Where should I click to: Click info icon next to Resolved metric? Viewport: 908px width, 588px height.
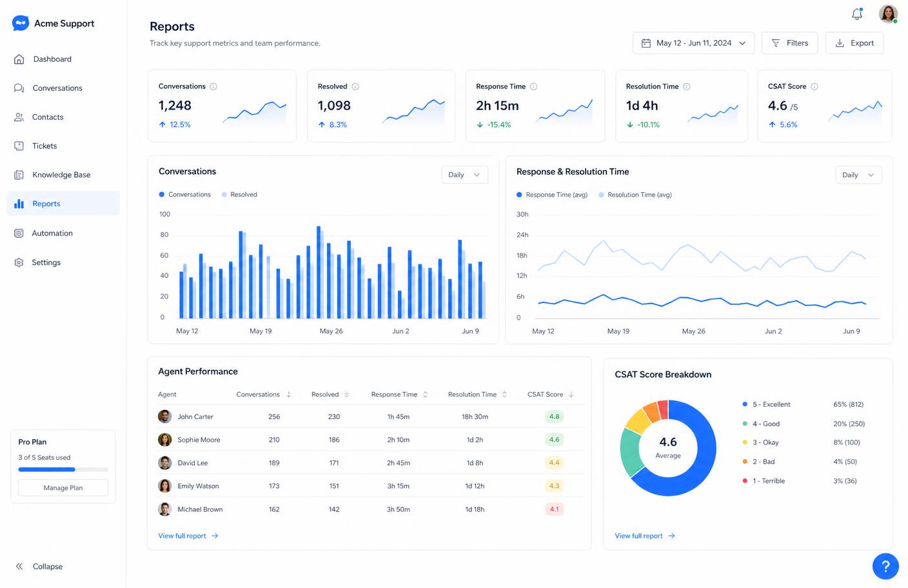355,86
